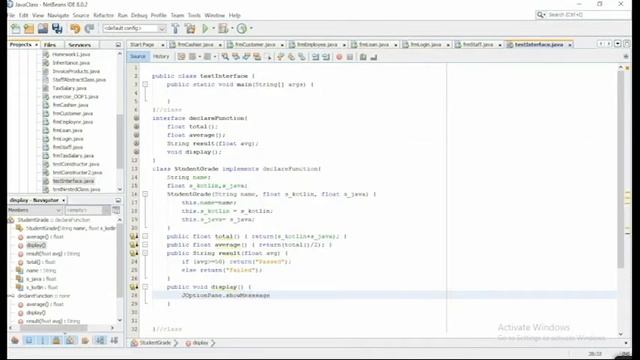Select Inheritance.java in Projects tree

click(x=71, y=63)
